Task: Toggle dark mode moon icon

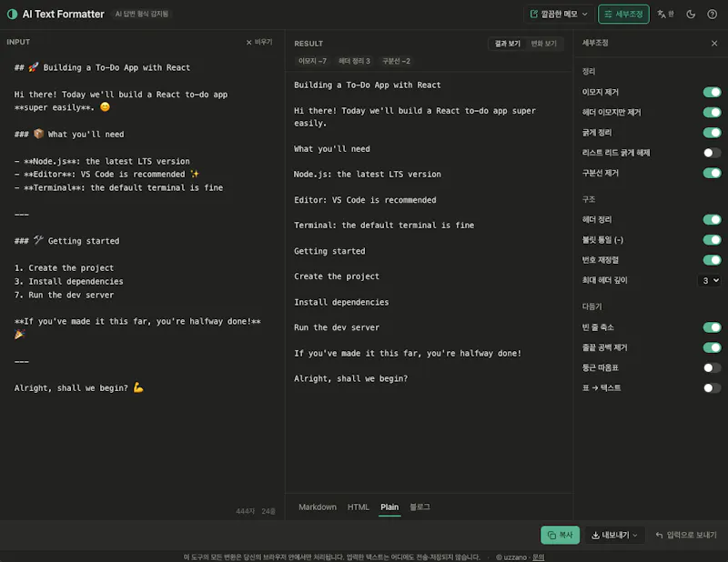Action: (x=691, y=15)
